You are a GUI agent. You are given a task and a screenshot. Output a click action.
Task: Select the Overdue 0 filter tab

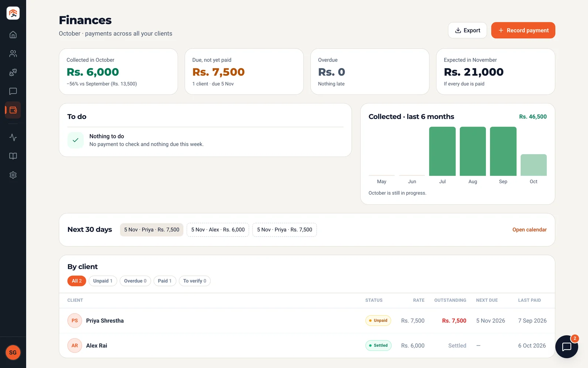click(x=135, y=281)
